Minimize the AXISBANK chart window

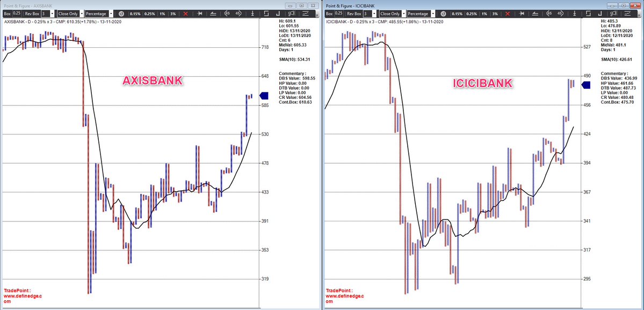(290, 6)
